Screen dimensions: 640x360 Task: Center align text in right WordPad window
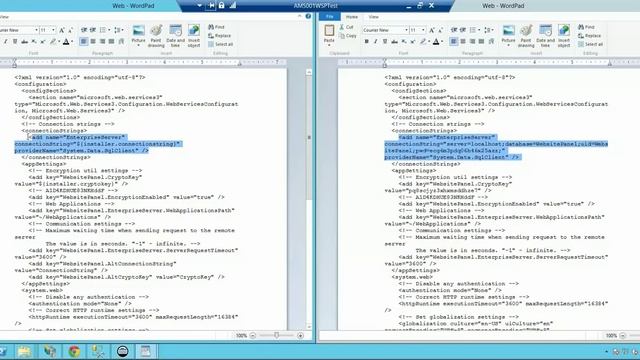[x=463, y=41]
